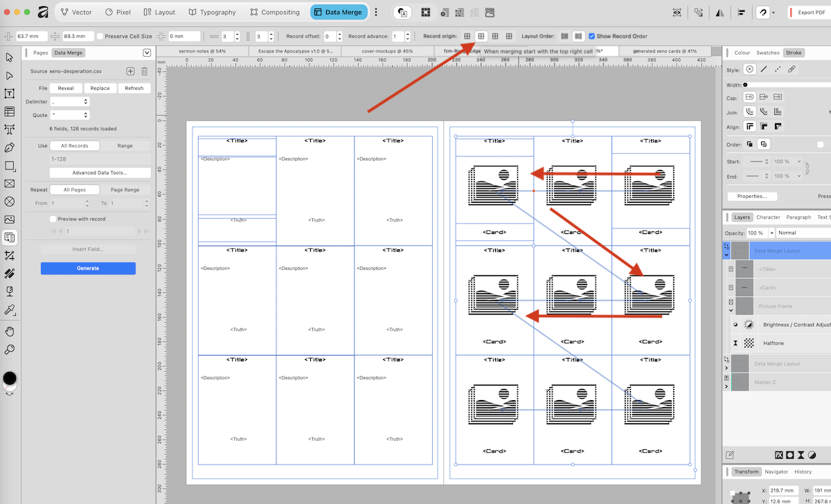Pick the Ellipse Frame tool
The width and height of the screenshot is (831, 504).
pyautogui.click(x=10, y=201)
